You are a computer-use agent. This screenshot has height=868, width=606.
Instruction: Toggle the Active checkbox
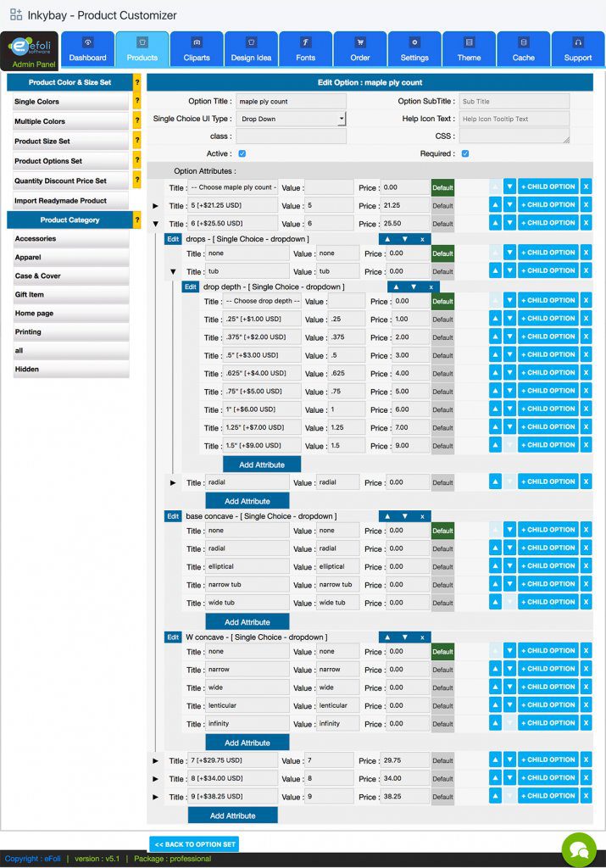pyautogui.click(x=242, y=153)
